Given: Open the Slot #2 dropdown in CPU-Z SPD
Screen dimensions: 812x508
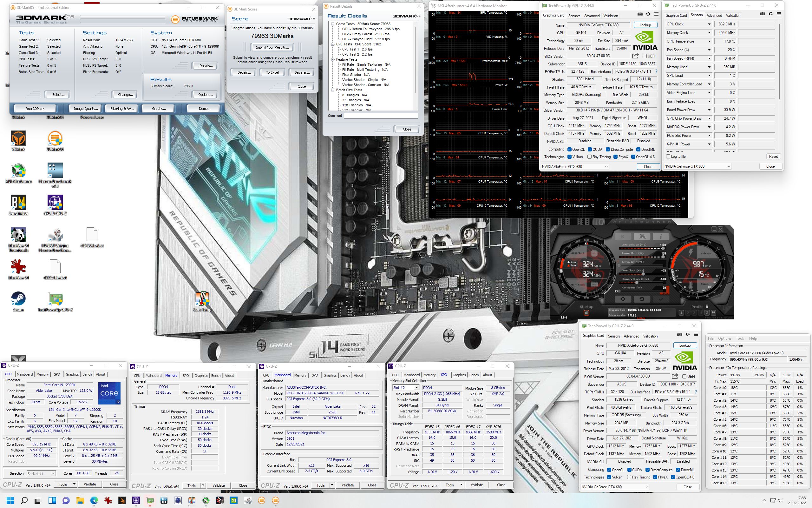Looking at the screenshot, I should pos(416,388).
